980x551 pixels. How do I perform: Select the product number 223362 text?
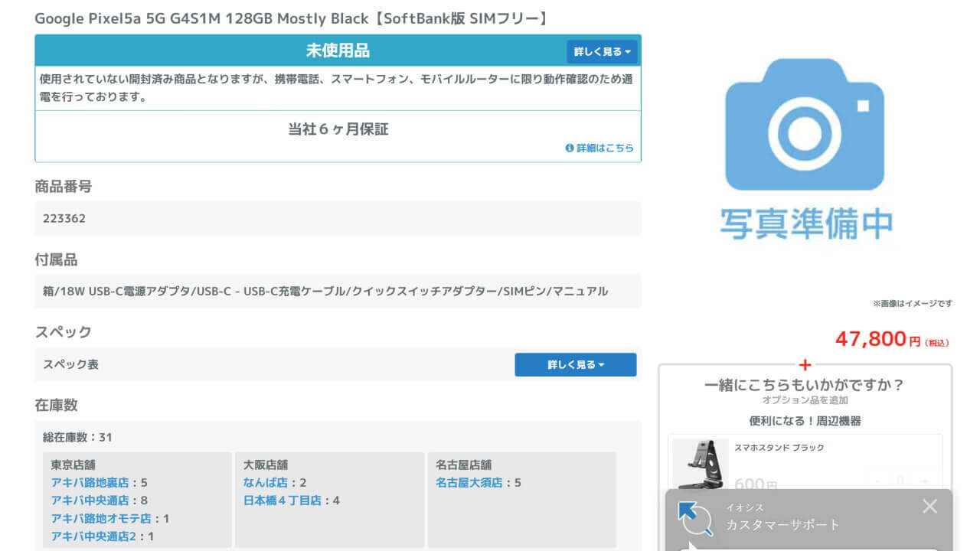point(64,219)
